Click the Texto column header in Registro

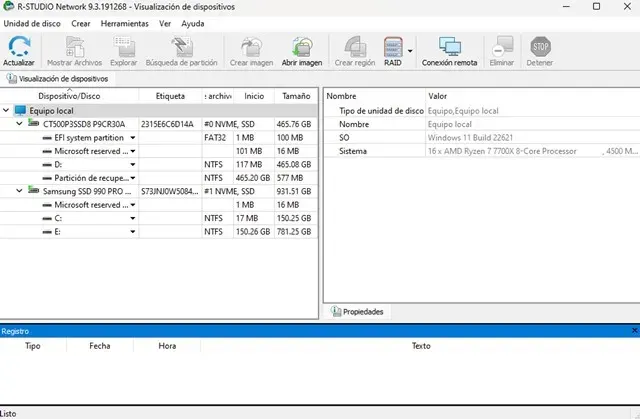[x=420, y=346]
